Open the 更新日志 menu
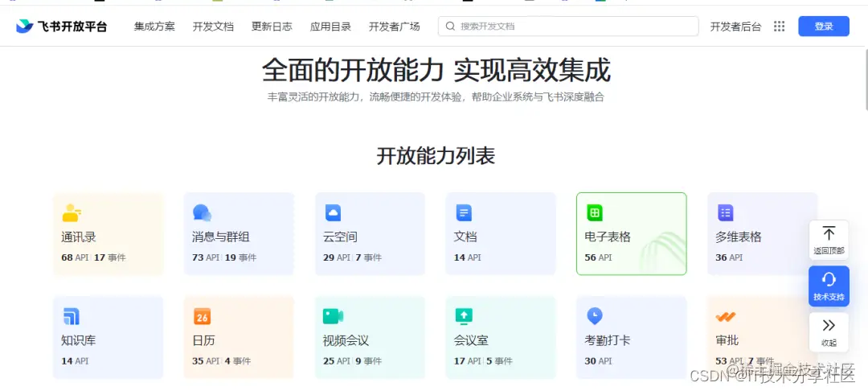The image size is (868, 391). point(272,26)
